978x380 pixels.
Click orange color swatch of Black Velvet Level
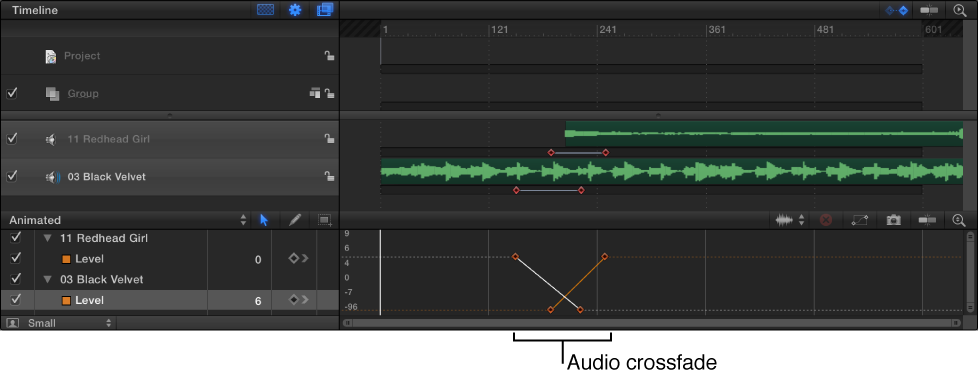(x=66, y=301)
